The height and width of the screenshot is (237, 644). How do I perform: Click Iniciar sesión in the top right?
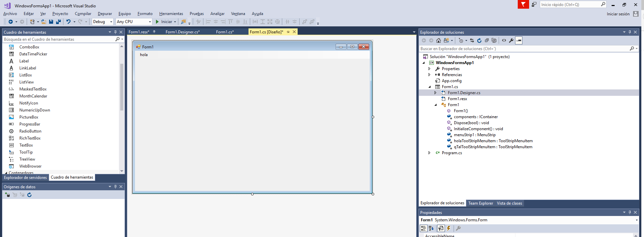618,14
